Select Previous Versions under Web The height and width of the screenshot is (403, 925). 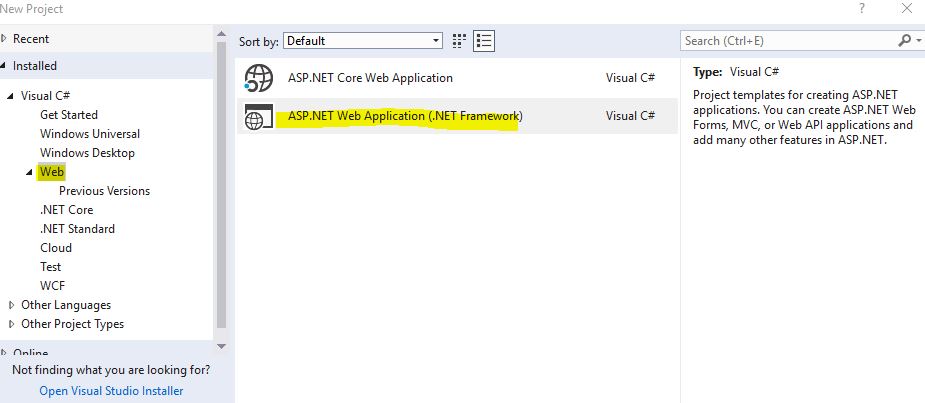[x=104, y=191]
